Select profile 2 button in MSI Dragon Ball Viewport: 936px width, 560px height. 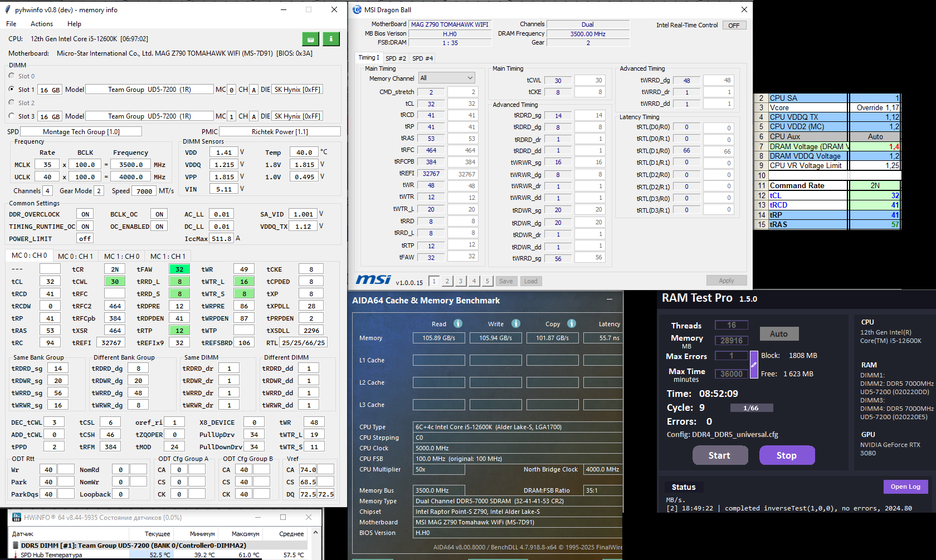tap(447, 281)
